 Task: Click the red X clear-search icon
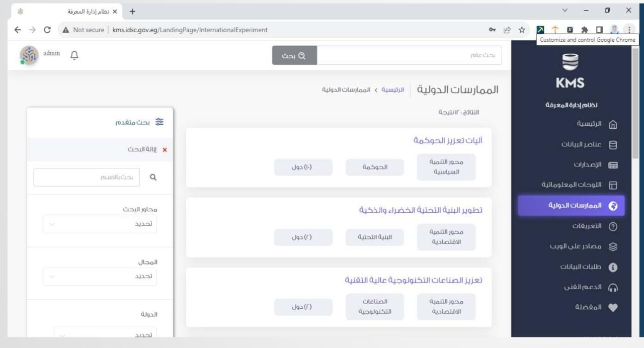pos(164,150)
